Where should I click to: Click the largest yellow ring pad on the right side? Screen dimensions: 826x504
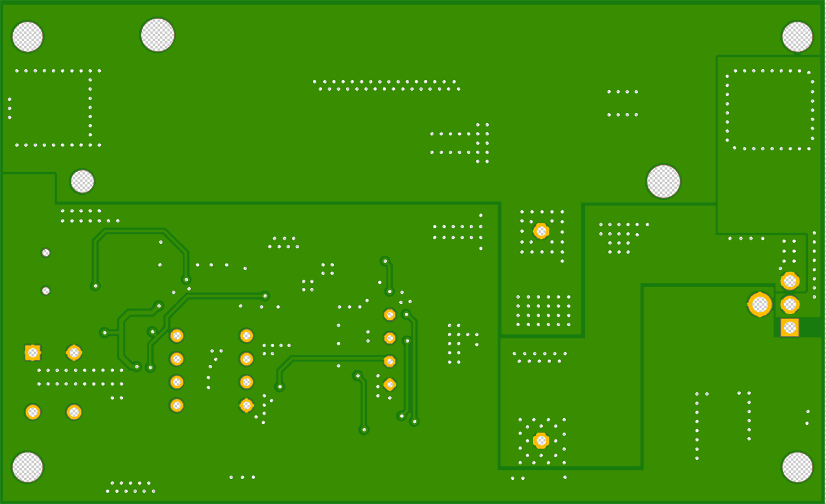pos(760,304)
